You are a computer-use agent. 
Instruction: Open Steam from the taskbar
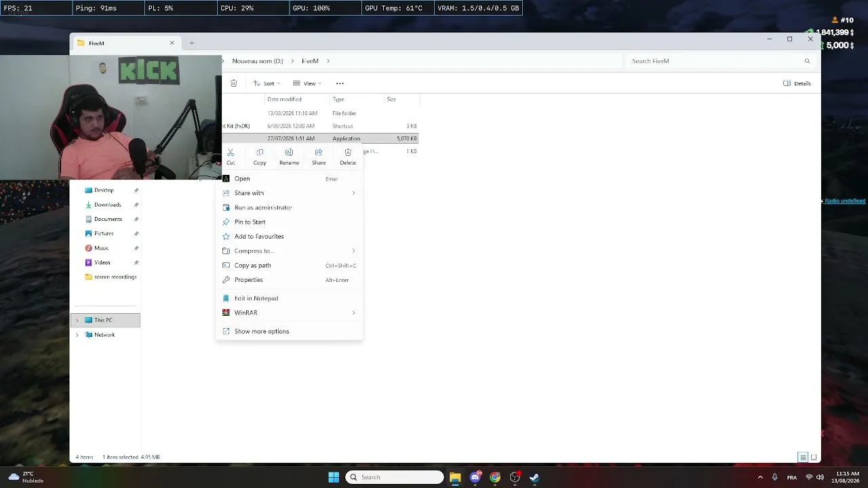pos(534,477)
